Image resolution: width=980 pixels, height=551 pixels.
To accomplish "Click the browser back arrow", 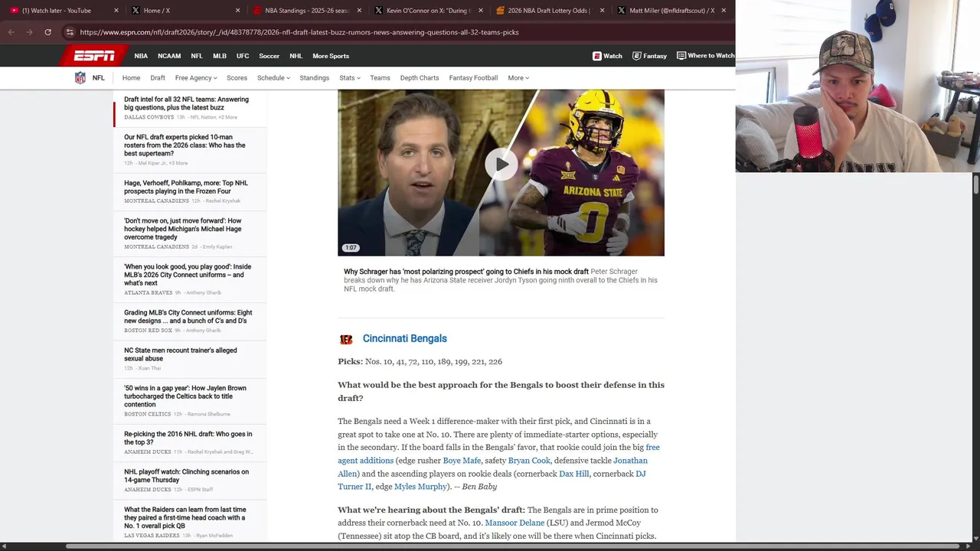I will (x=11, y=32).
